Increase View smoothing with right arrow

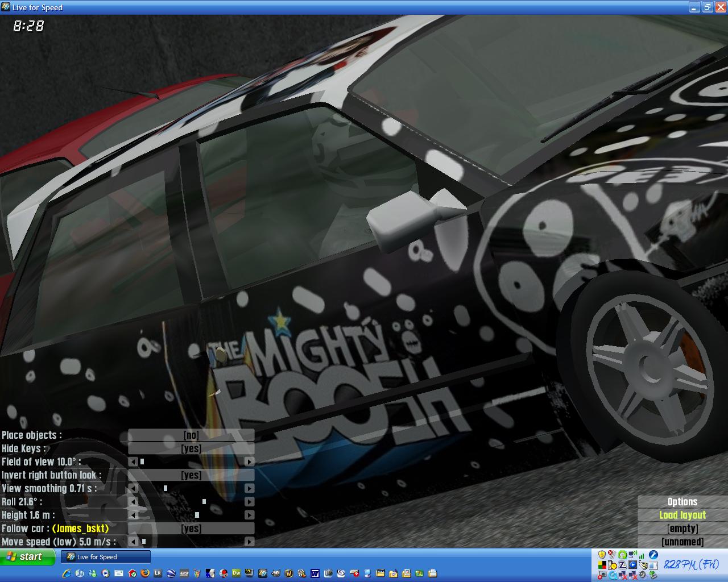(x=249, y=488)
